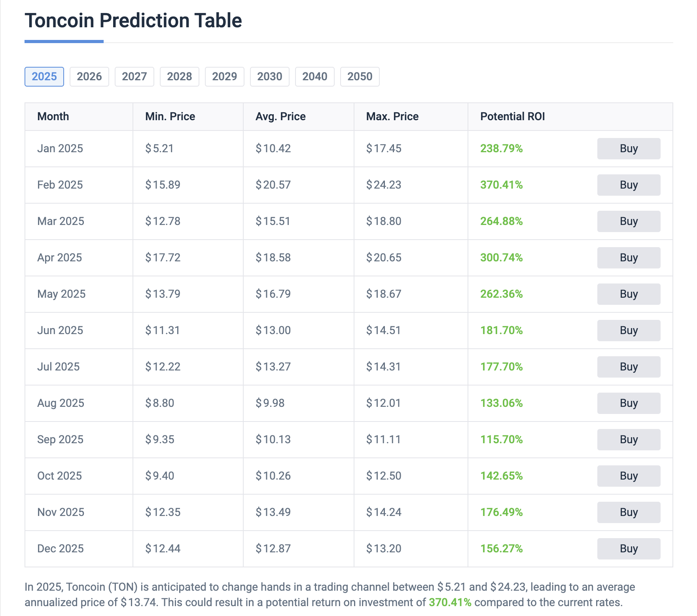Click the 156.27% ROI value
The height and width of the screenshot is (616, 697).
click(502, 548)
